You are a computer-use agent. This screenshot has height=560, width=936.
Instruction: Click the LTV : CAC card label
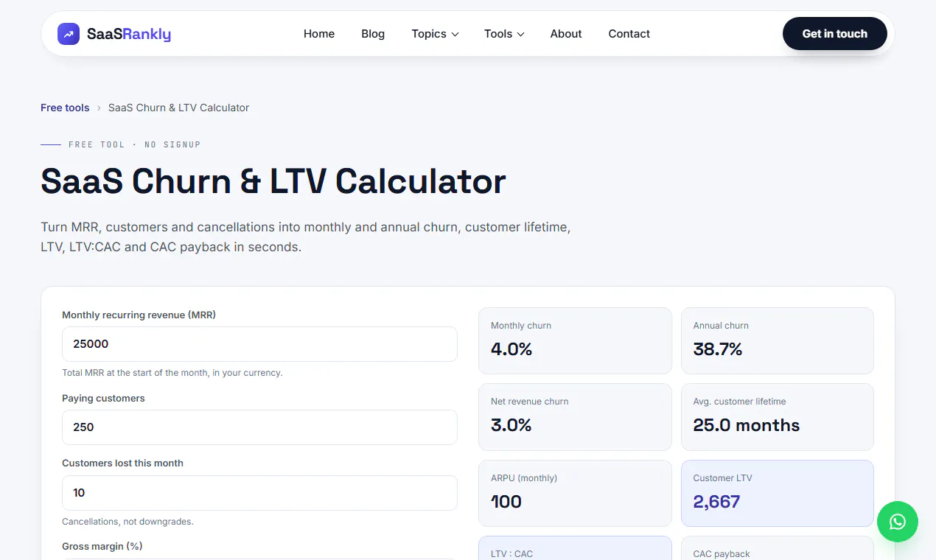[511, 554]
